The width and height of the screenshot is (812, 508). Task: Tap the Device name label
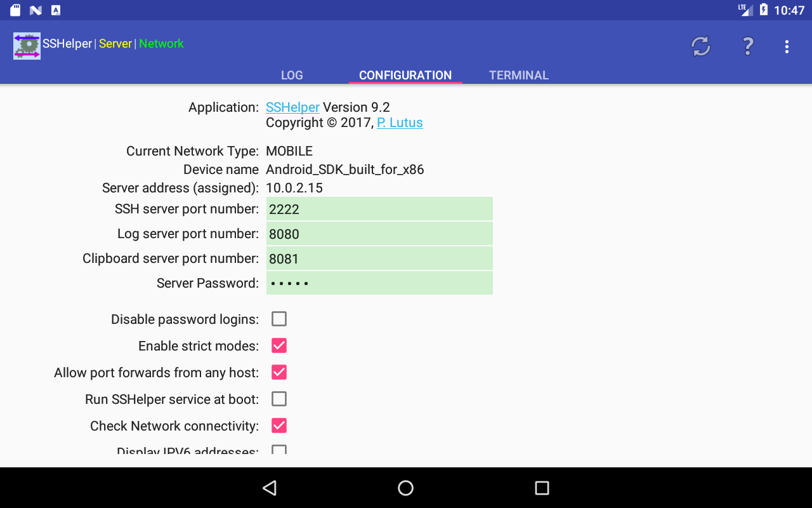point(221,170)
